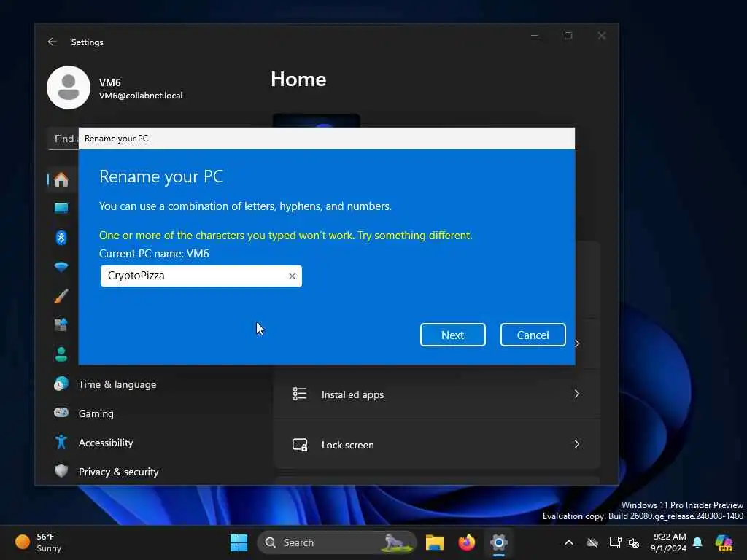Screen dimensions: 747x560
Task: Launch Firefox from the taskbar
Action: click(x=466, y=542)
